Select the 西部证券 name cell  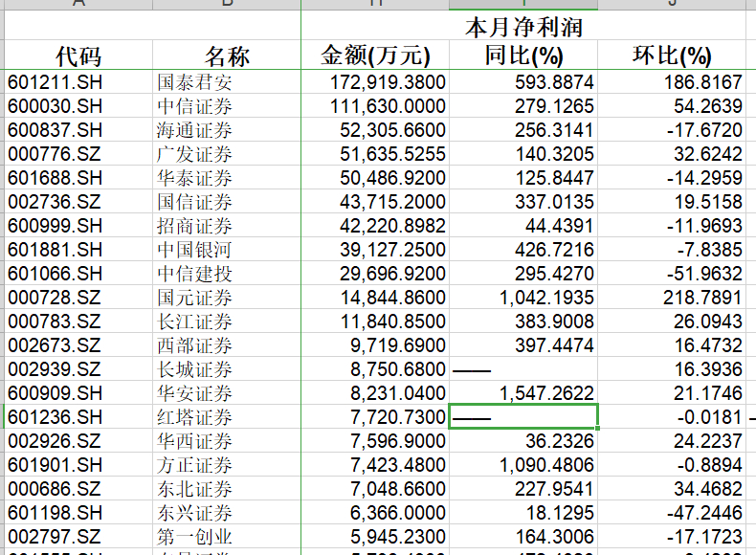click(x=227, y=345)
